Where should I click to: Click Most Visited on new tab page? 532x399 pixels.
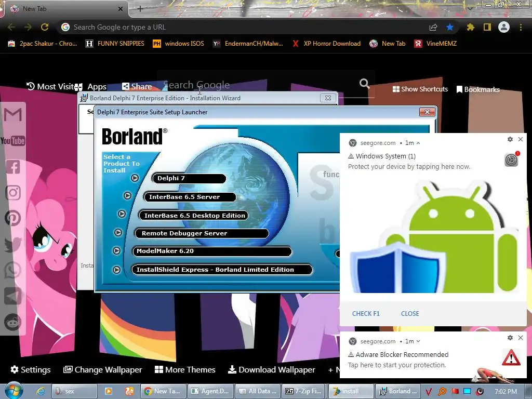point(50,87)
